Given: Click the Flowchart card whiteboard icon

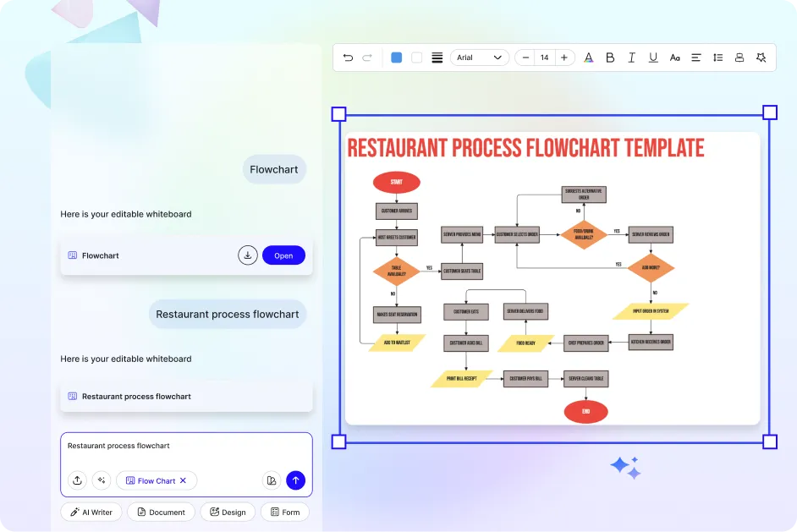Looking at the screenshot, I should point(73,255).
